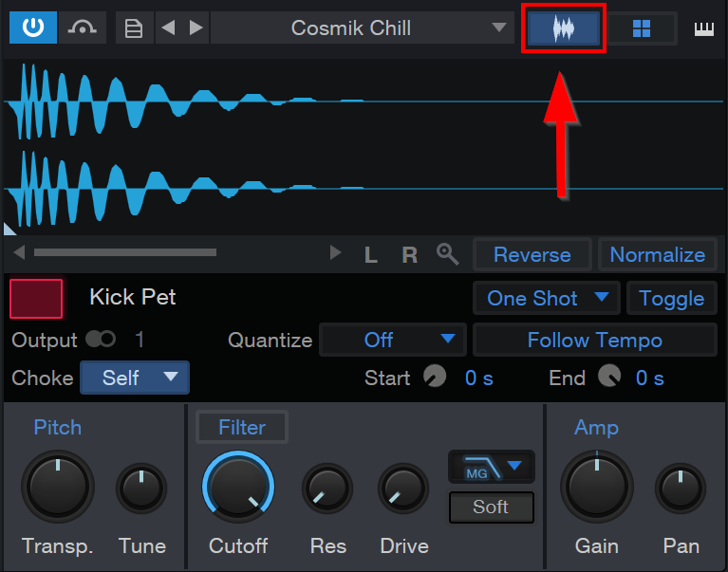The height and width of the screenshot is (572, 728).
Task: Show the piano keyboard icon
Action: click(703, 28)
